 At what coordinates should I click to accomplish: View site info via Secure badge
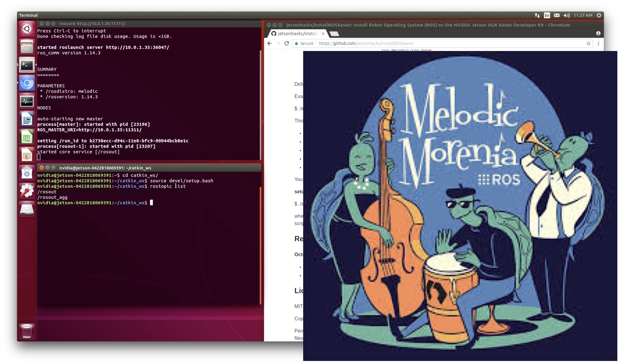click(304, 43)
